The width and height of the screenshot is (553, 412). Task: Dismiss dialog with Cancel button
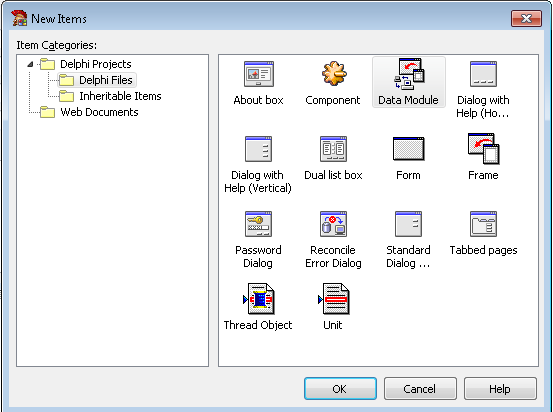pyautogui.click(x=420, y=389)
